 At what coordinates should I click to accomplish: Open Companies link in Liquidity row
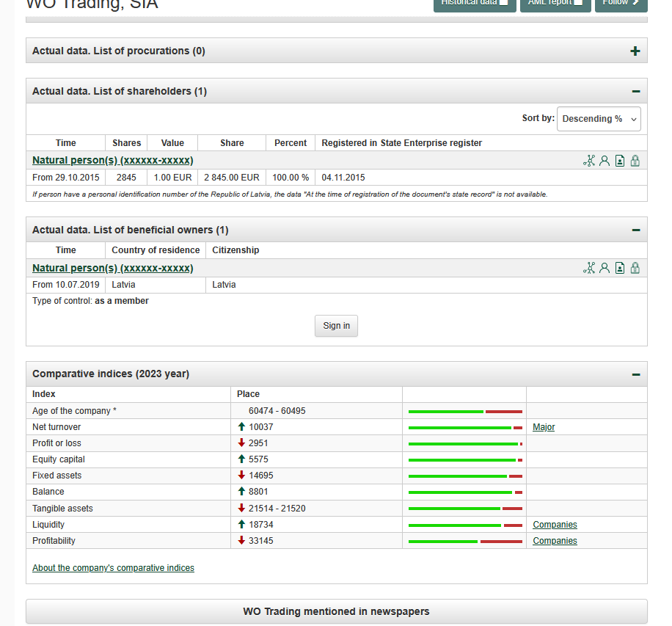[555, 525]
